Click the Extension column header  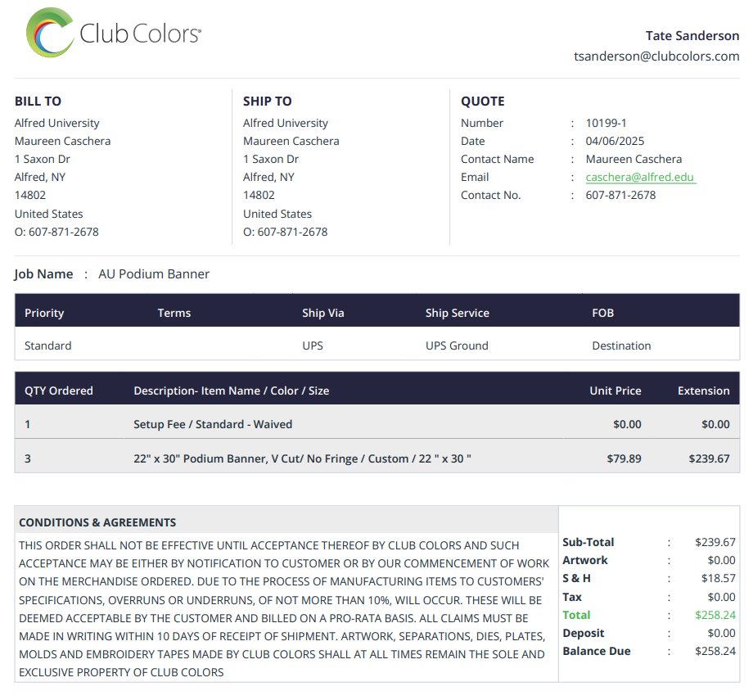point(704,391)
